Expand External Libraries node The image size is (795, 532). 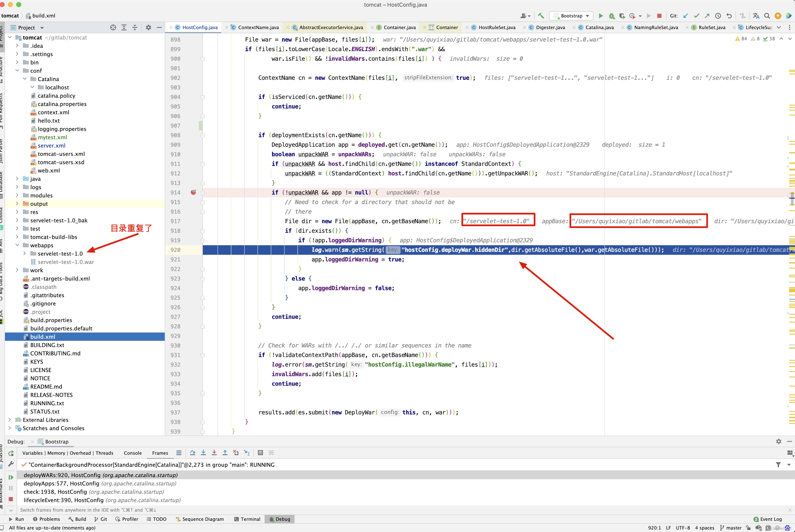point(10,420)
